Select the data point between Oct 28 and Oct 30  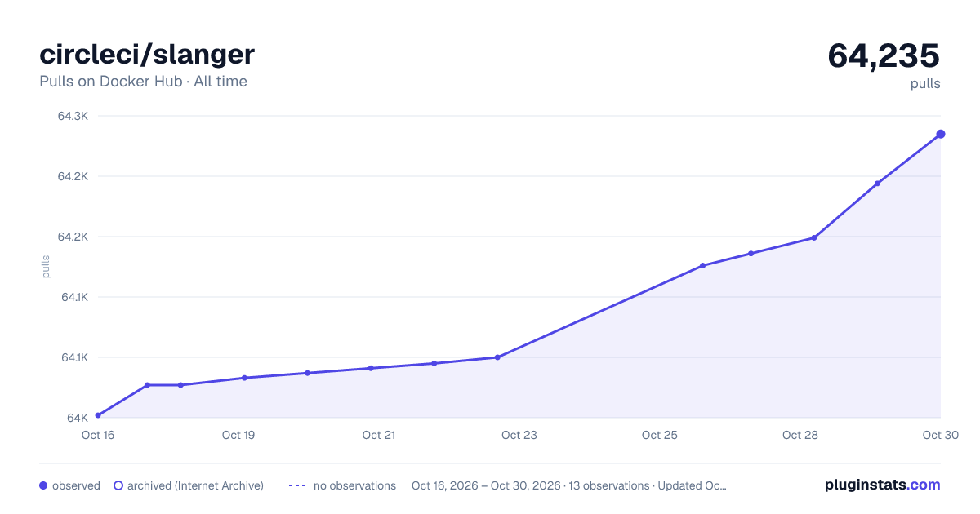click(x=877, y=184)
